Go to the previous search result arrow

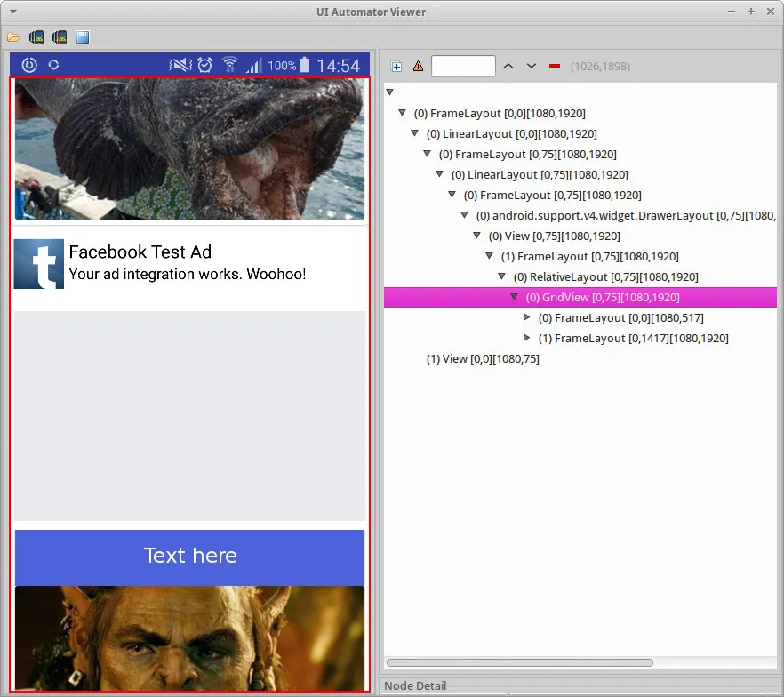pos(508,66)
